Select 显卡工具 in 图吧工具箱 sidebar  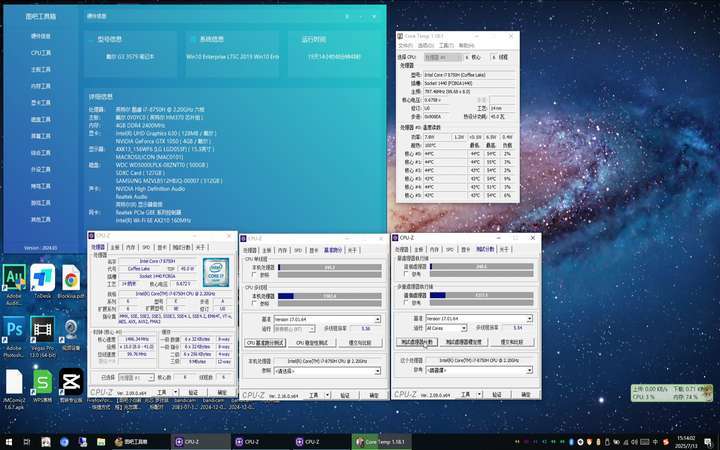click(x=40, y=103)
